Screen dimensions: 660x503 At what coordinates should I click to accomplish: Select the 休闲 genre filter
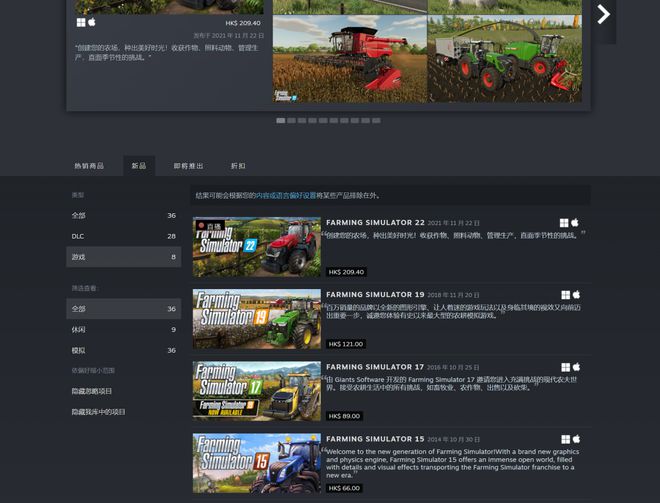pos(124,329)
